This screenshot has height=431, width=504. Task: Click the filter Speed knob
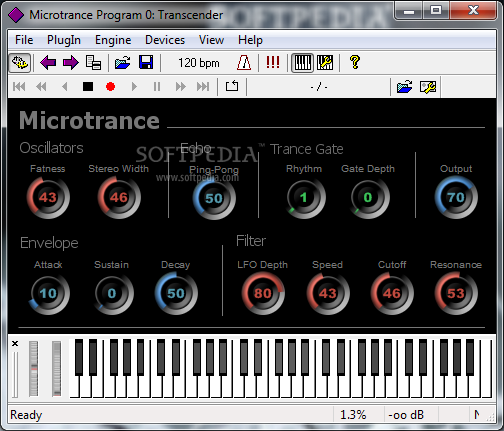(x=328, y=294)
